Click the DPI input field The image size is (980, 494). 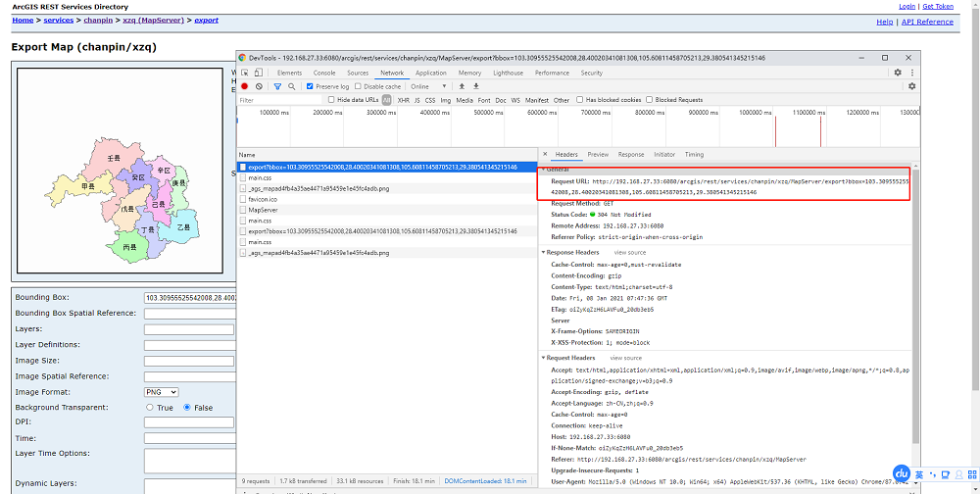point(189,422)
